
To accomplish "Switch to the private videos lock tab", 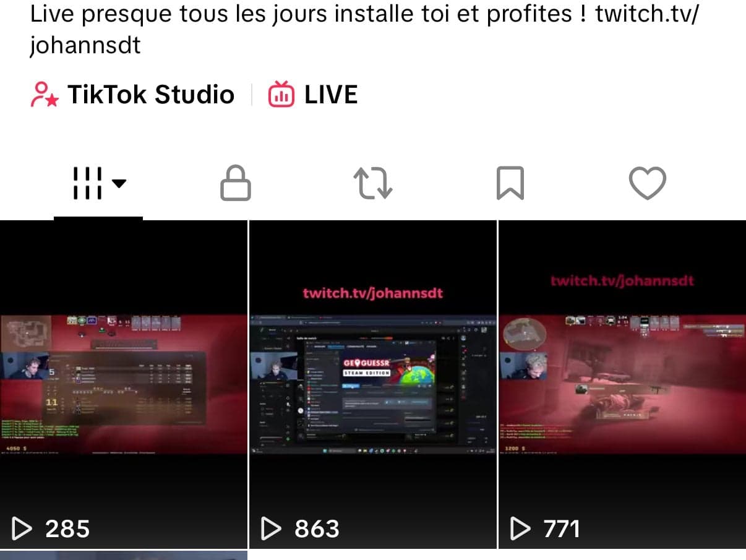I will (x=236, y=183).
